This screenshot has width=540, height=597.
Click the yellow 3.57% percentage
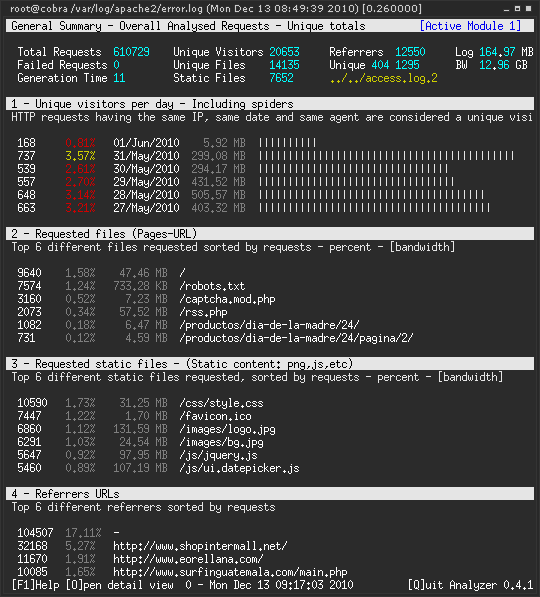(80, 156)
